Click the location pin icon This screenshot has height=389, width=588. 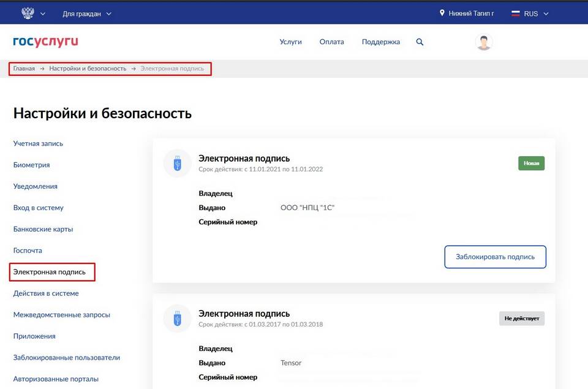coord(442,13)
